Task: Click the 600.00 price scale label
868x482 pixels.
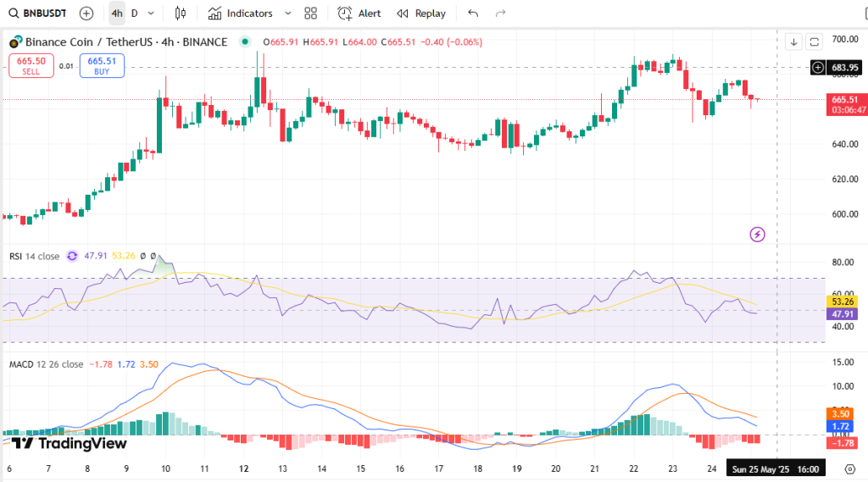Action: [845, 214]
